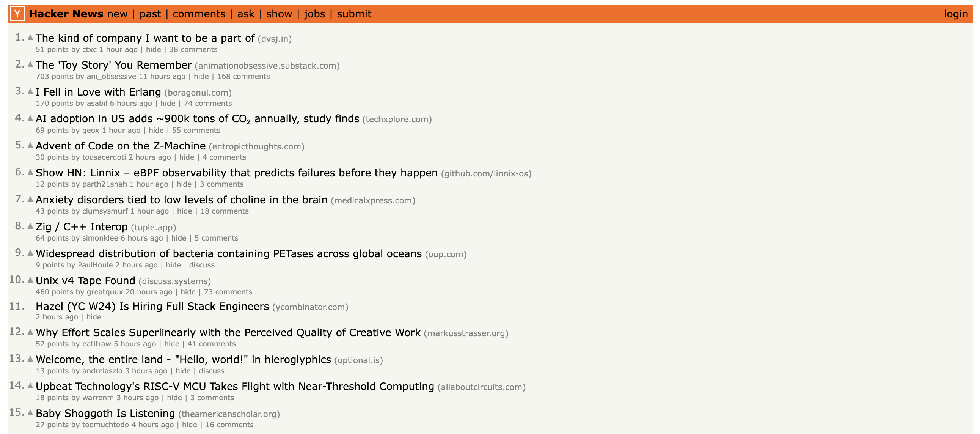This screenshot has height=434, width=980.
Task: Upvote 'Unix v4 Tape Found' story
Action: tap(30, 280)
